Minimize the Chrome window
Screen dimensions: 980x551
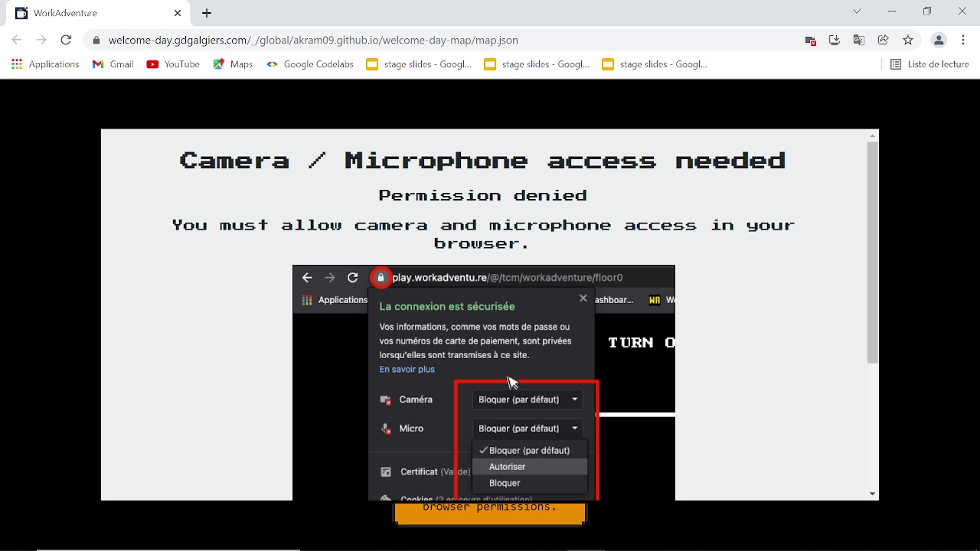pyautogui.click(x=892, y=11)
